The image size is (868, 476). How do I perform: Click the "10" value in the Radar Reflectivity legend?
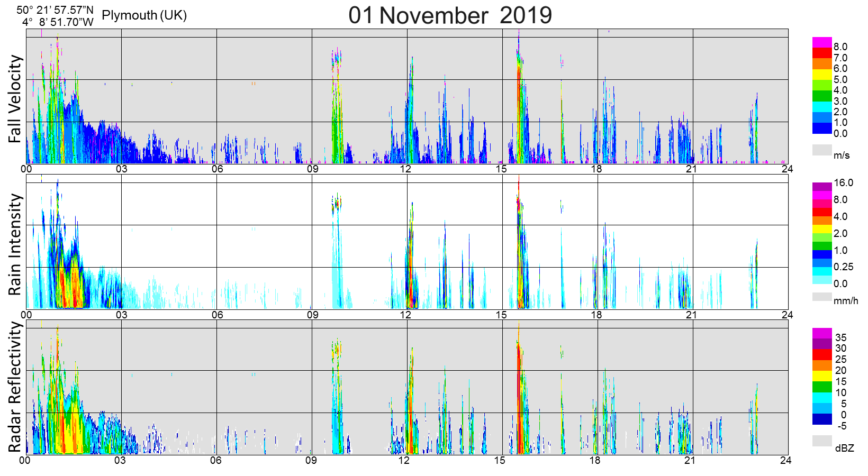pyautogui.click(x=841, y=392)
